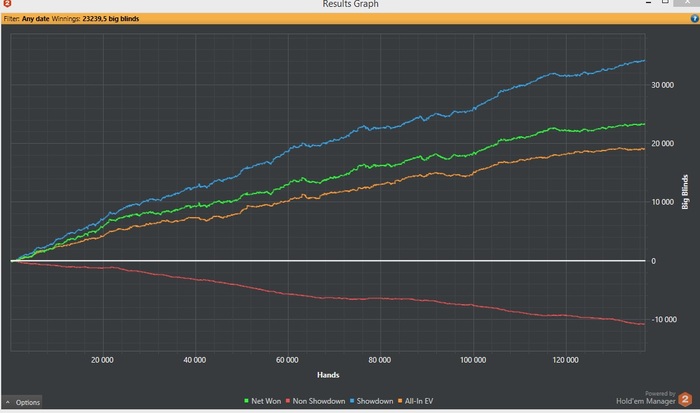The width and height of the screenshot is (700, 413).
Task: Click the 23239,5 big blinds winnings value
Action: point(111,19)
